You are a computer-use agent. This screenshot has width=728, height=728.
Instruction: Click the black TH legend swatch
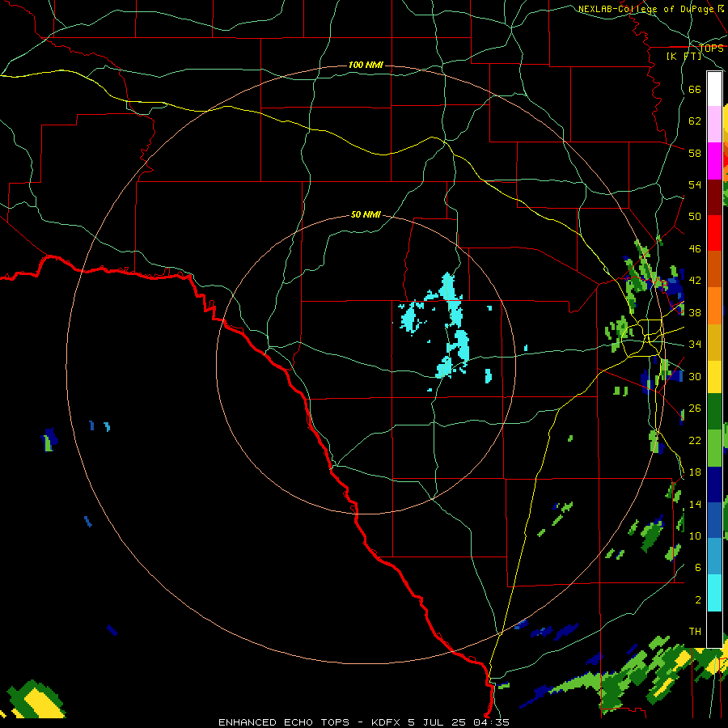tap(714, 629)
